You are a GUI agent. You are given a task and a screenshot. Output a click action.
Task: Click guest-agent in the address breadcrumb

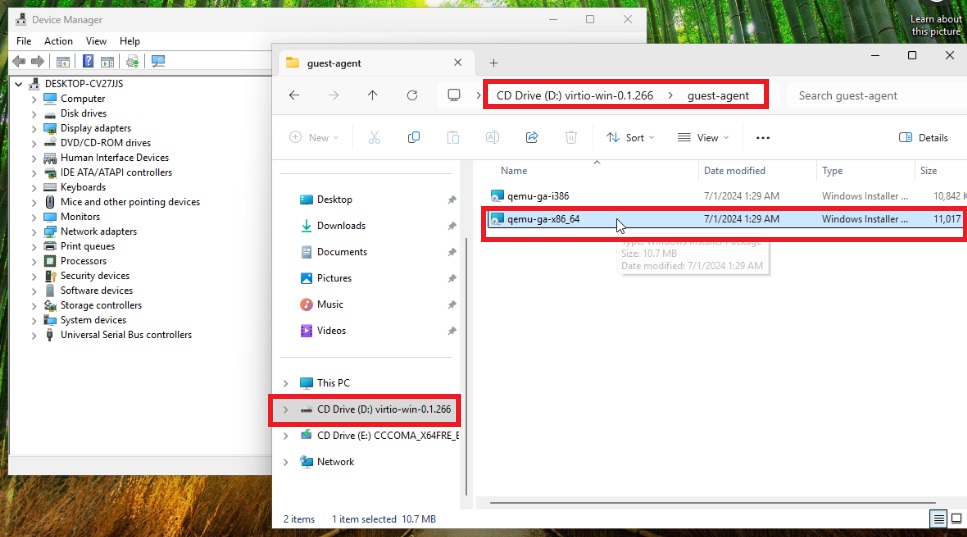(x=717, y=96)
